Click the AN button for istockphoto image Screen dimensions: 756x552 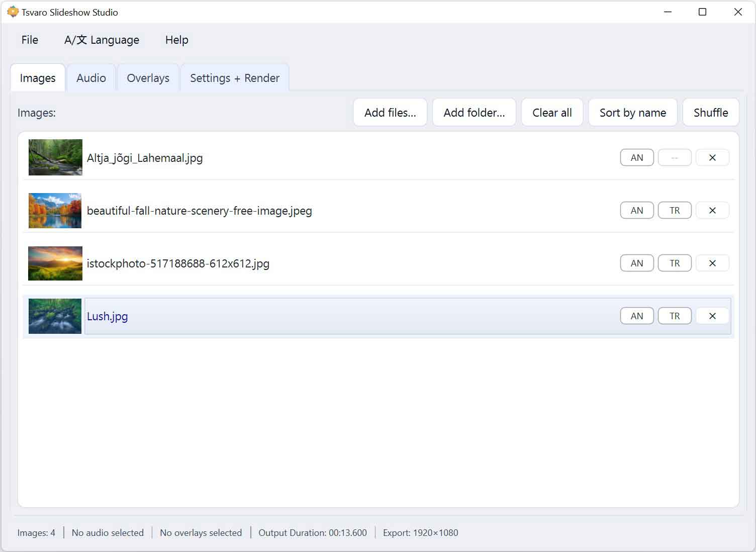pyautogui.click(x=637, y=263)
